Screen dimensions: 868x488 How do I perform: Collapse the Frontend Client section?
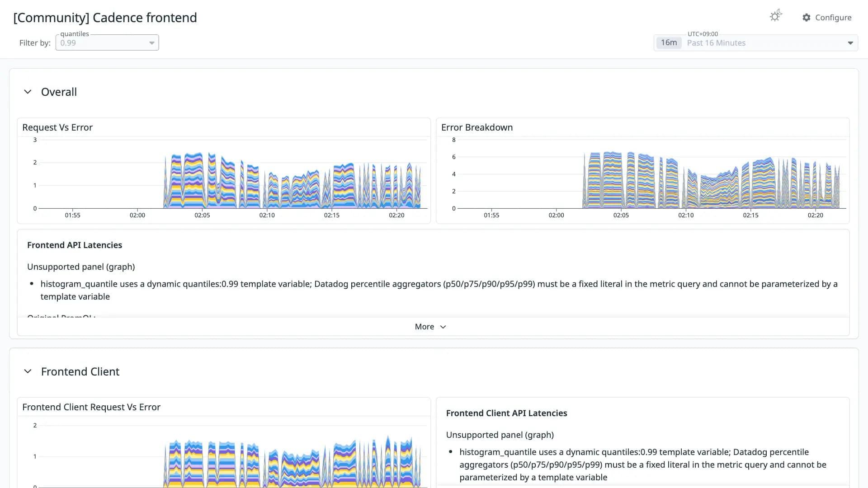coord(28,371)
